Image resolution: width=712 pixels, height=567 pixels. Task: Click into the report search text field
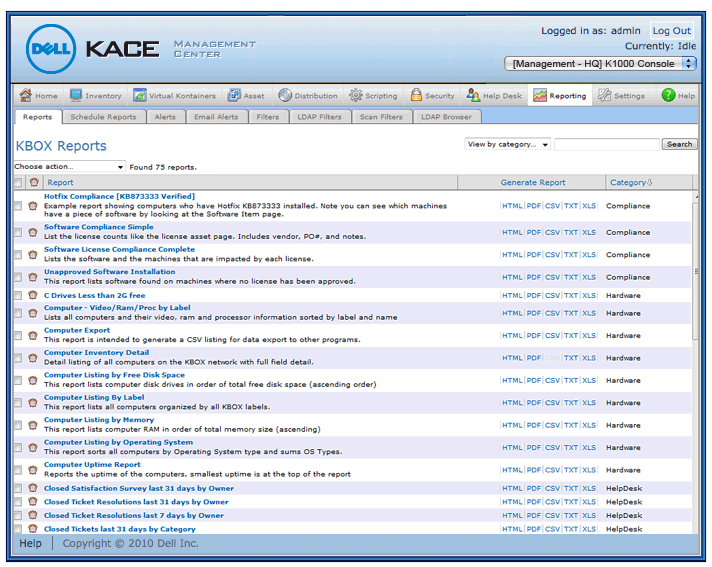[606, 145]
